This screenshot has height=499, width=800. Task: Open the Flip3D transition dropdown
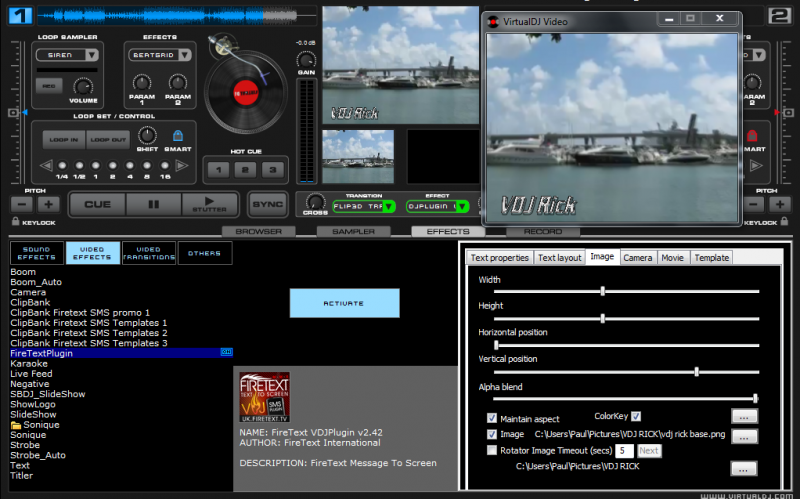389,206
